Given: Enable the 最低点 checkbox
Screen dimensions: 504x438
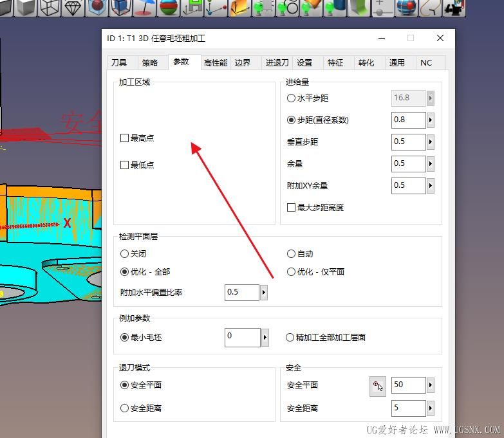Looking at the screenshot, I should click(x=124, y=165).
